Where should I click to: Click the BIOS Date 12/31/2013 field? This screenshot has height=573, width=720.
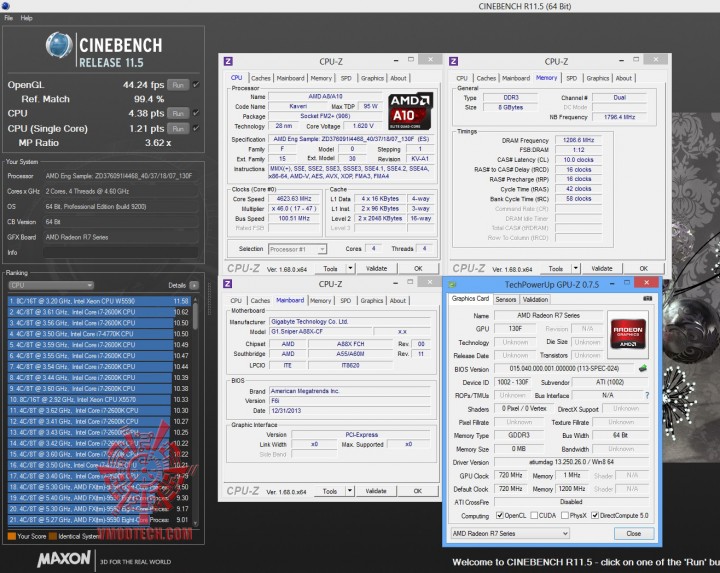[x=350, y=410]
